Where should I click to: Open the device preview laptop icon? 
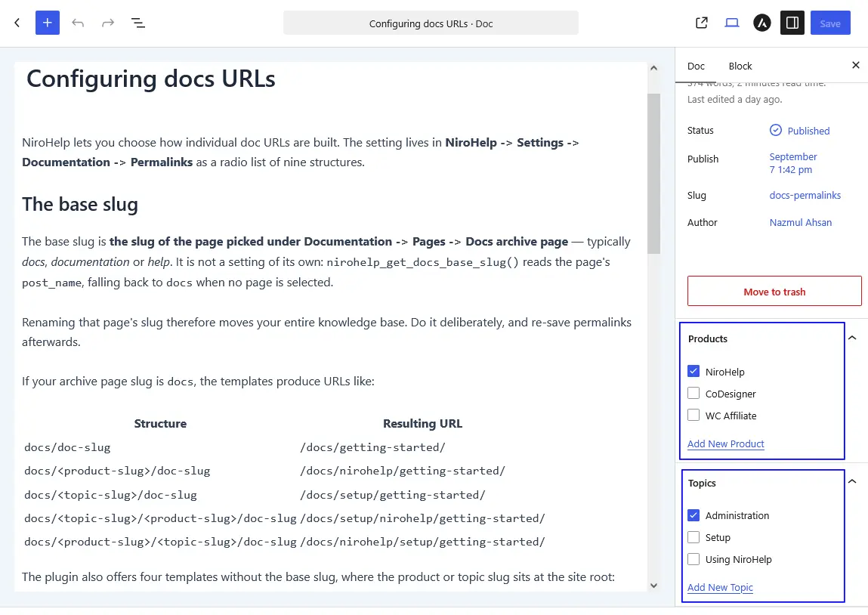(x=732, y=23)
